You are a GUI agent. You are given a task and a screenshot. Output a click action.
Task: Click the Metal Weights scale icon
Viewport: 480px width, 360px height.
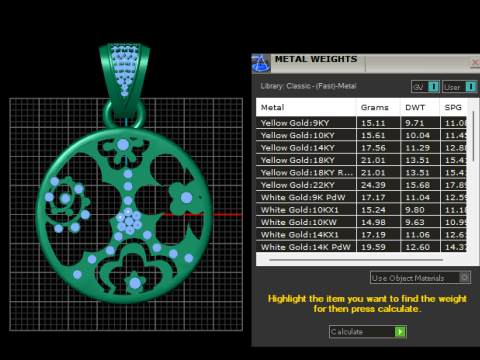(261, 63)
